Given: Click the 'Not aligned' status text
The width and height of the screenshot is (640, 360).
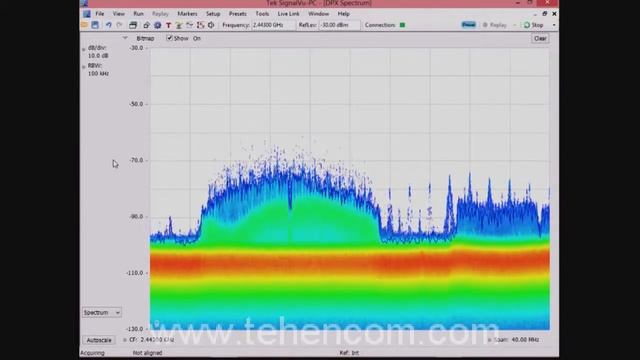Looking at the screenshot, I should (x=147, y=353).
